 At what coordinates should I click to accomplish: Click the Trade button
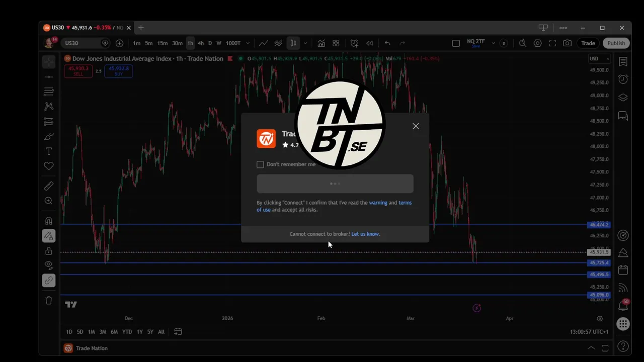tap(588, 43)
